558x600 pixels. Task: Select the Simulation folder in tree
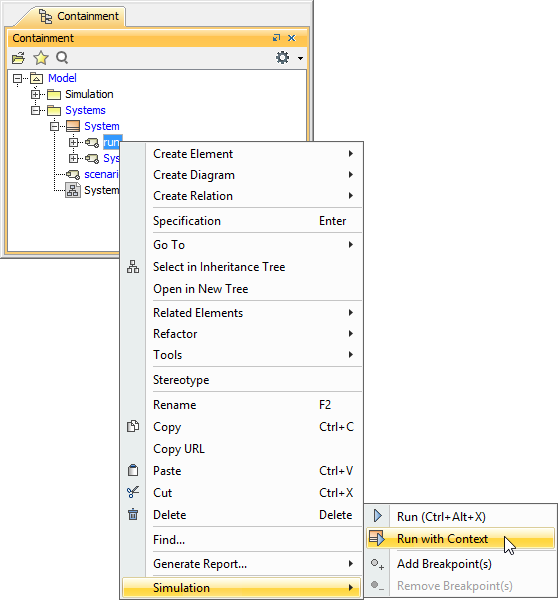pyautogui.click(x=89, y=94)
